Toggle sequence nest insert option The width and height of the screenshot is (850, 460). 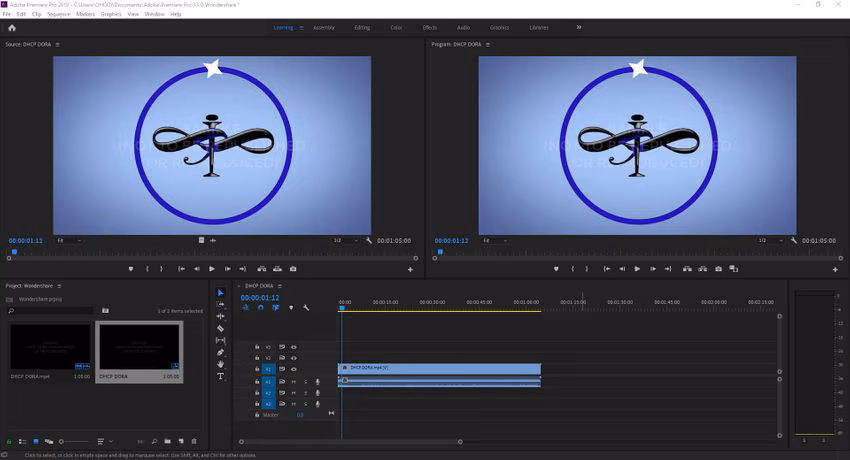pyautogui.click(x=246, y=308)
